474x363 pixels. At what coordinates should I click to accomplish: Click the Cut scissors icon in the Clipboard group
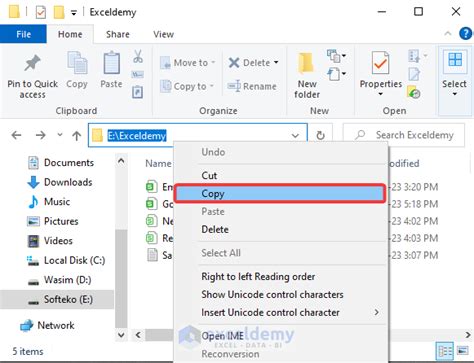[x=138, y=56]
